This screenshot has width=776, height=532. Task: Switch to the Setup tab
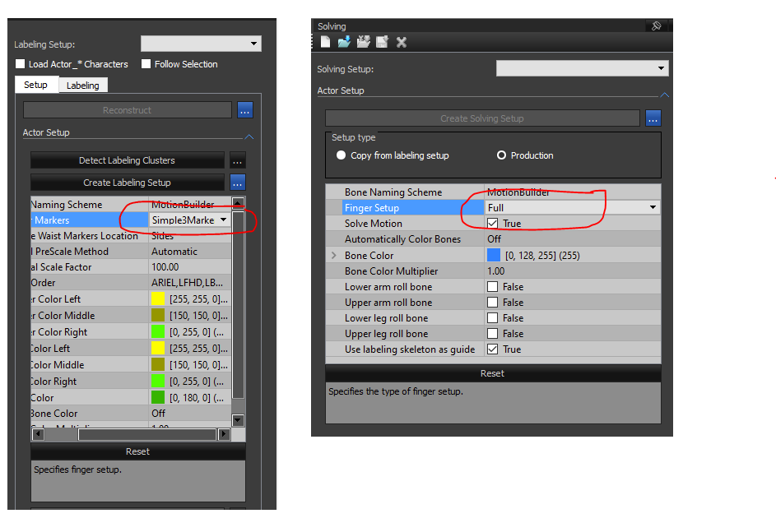[35, 85]
